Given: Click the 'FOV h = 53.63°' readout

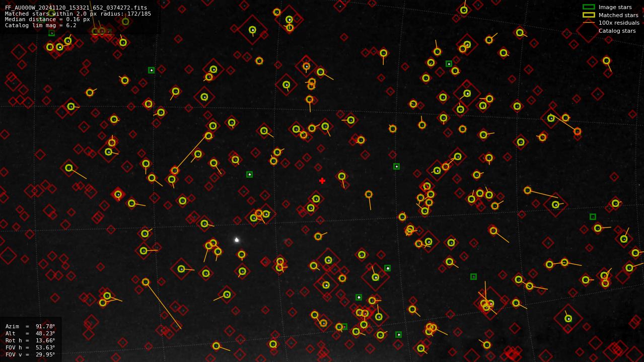Looking at the screenshot, I should [x=30, y=347].
